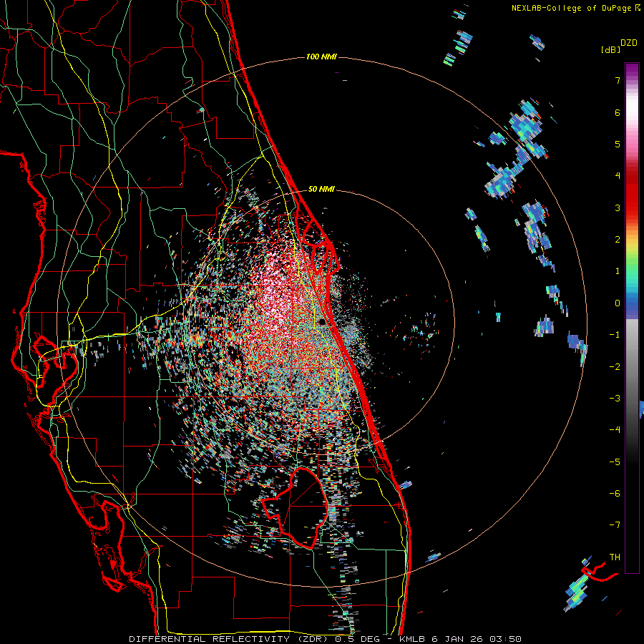
Task: Click the 100 NMI range ring label
Action: coord(321,57)
